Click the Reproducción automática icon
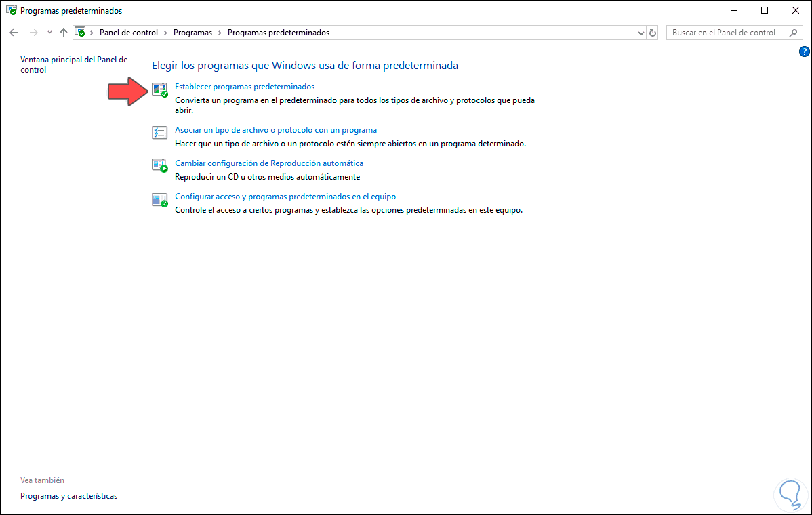 [x=160, y=165]
